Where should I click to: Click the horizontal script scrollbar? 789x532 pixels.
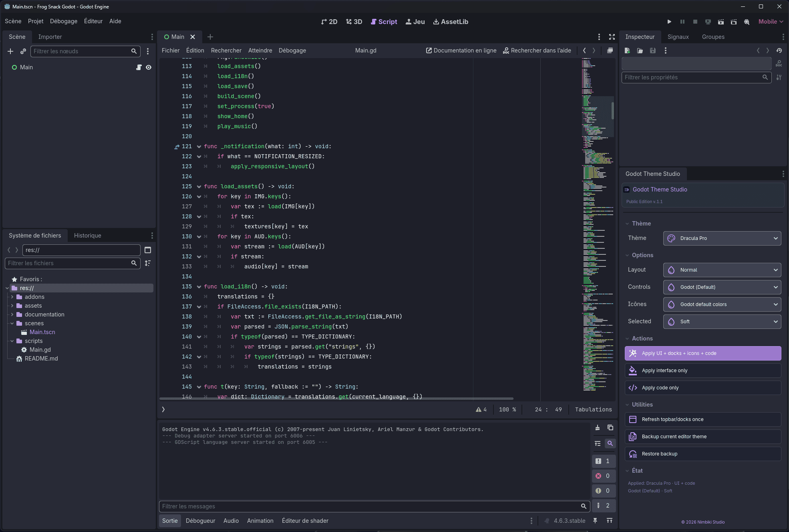click(336, 399)
